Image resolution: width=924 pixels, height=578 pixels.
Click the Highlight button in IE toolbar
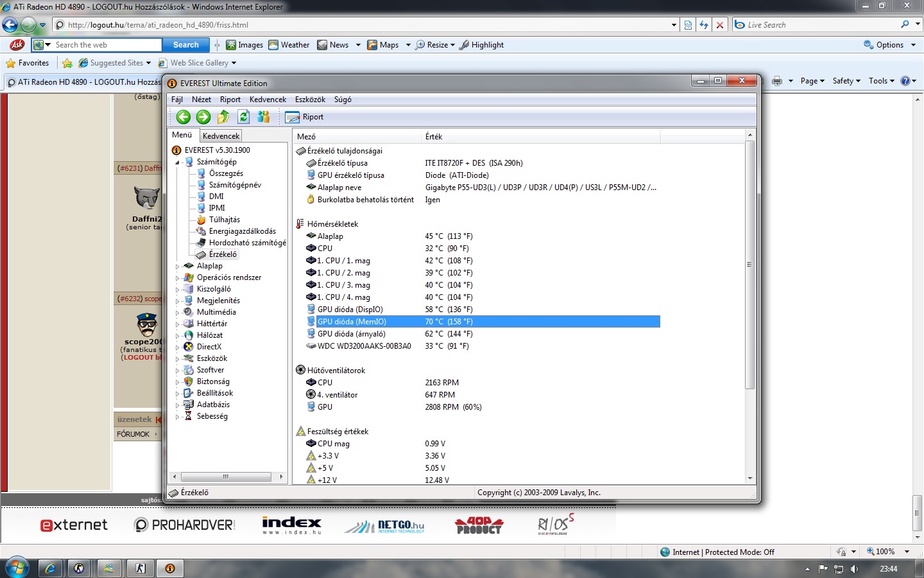tap(481, 45)
